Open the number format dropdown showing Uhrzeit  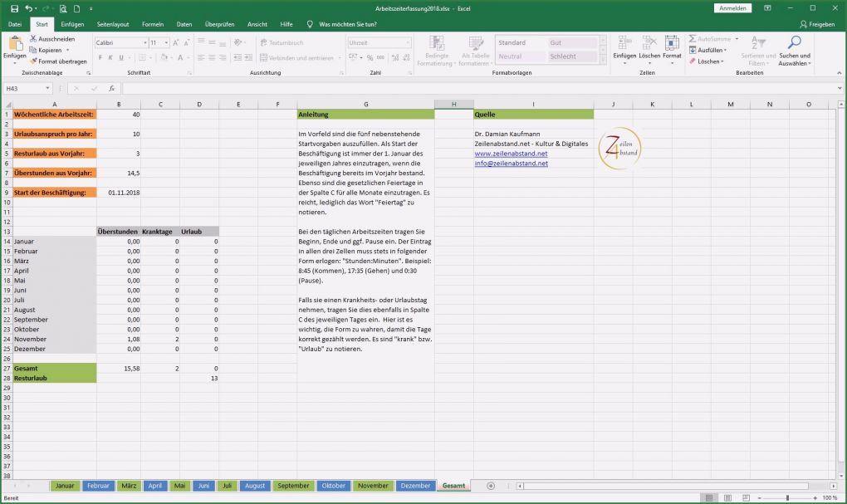point(408,42)
